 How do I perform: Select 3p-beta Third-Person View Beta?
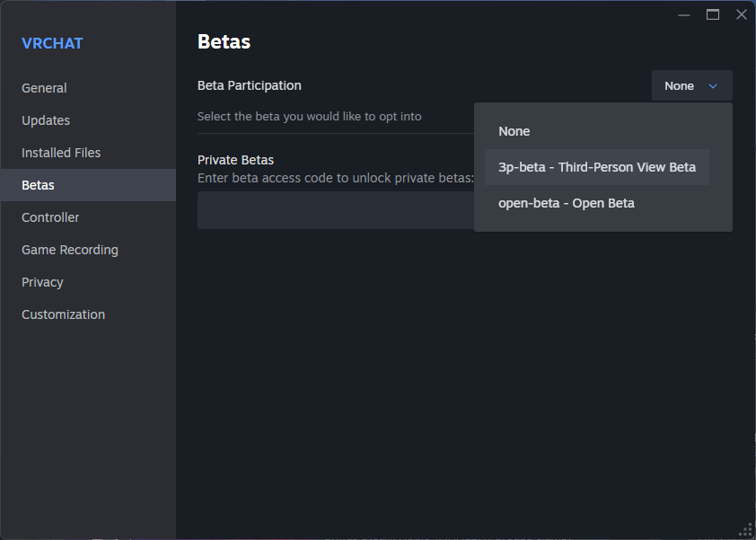tap(597, 167)
